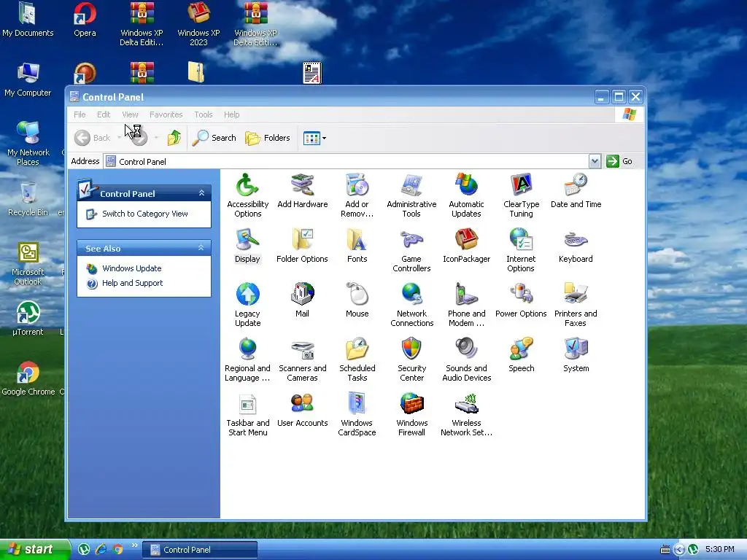Open Folder Options icon
The width and height of the screenshot is (747, 560).
(303, 245)
